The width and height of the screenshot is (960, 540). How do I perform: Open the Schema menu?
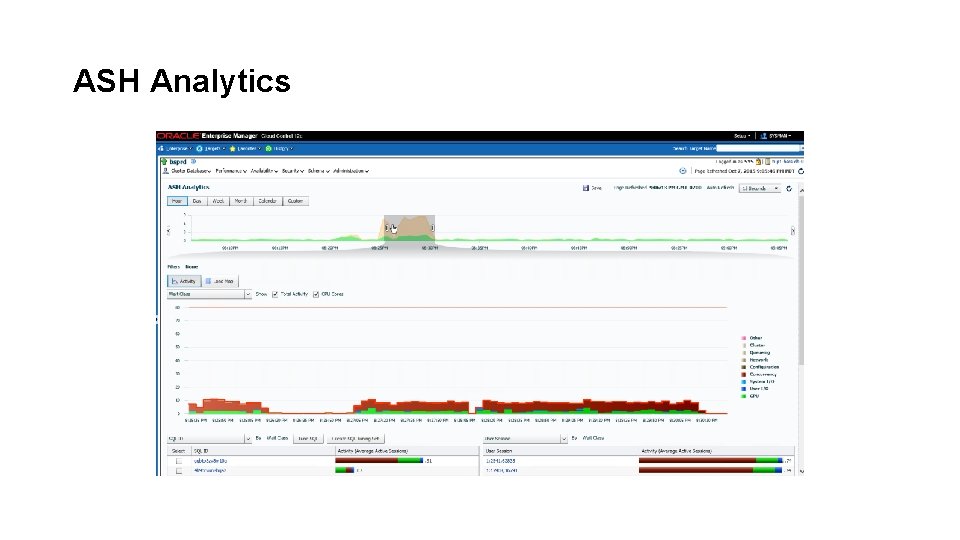319,171
